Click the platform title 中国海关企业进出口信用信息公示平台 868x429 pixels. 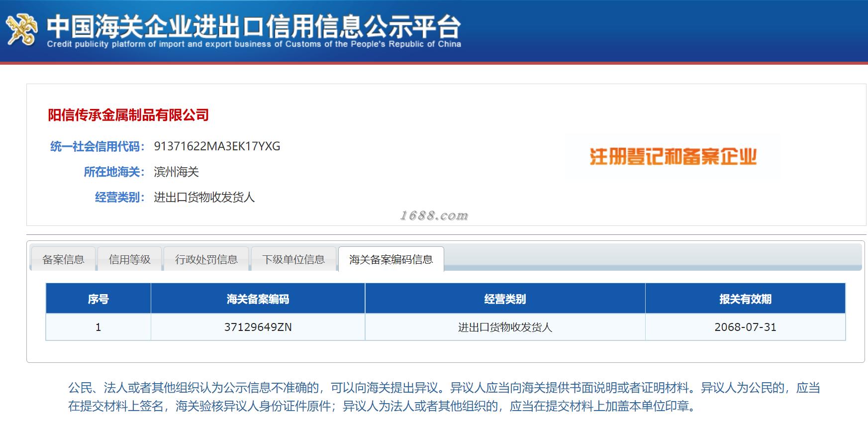pos(254,26)
